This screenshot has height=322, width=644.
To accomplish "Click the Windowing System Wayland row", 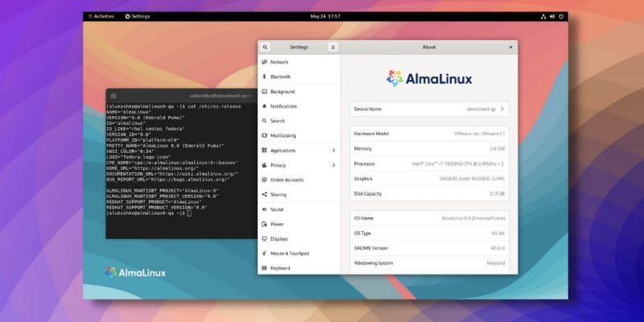I will [x=429, y=263].
